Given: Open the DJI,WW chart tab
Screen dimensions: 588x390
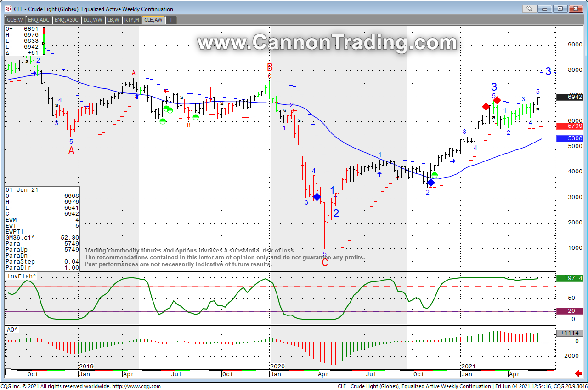Looking at the screenshot, I should 93,20.
